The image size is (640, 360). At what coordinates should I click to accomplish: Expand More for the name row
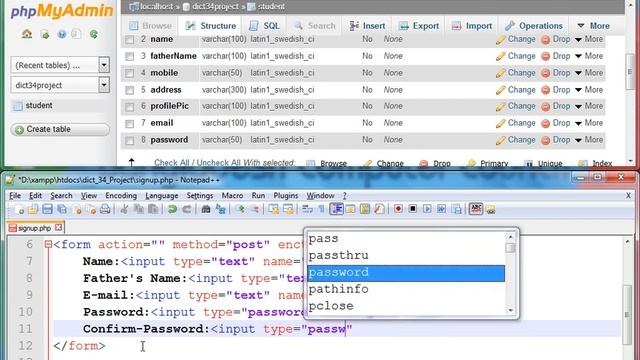coord(589,39)
